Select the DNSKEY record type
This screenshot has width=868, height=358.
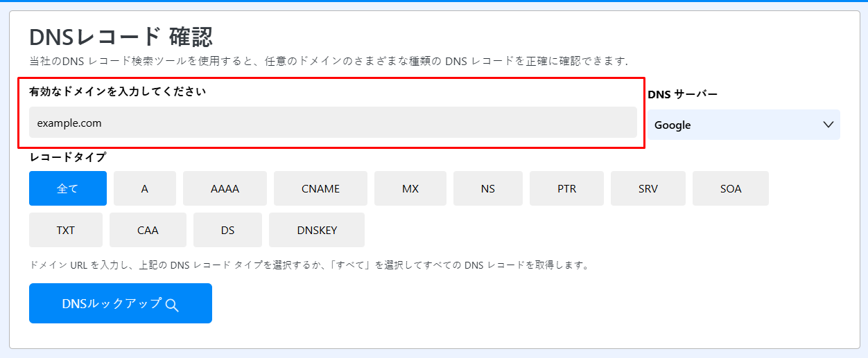pos(317,230)
